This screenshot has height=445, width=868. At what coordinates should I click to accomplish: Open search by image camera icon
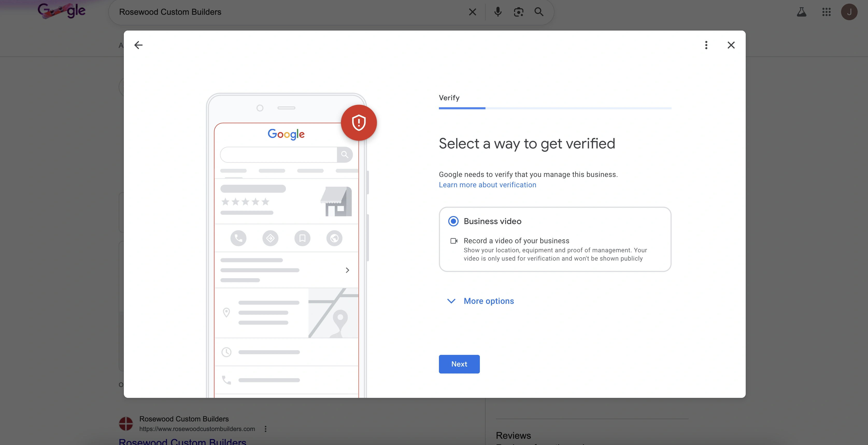(518, 12)
